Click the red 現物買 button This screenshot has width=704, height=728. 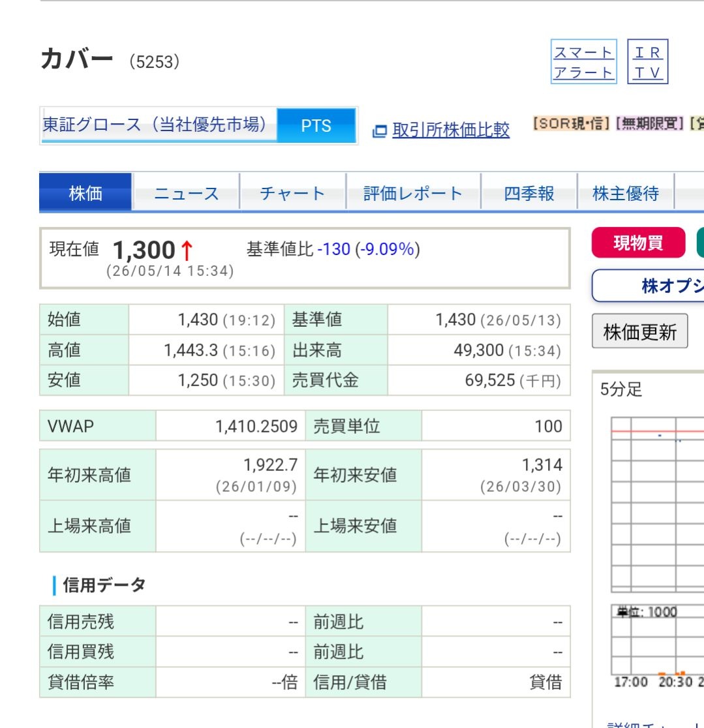click(x=639, y=243)
